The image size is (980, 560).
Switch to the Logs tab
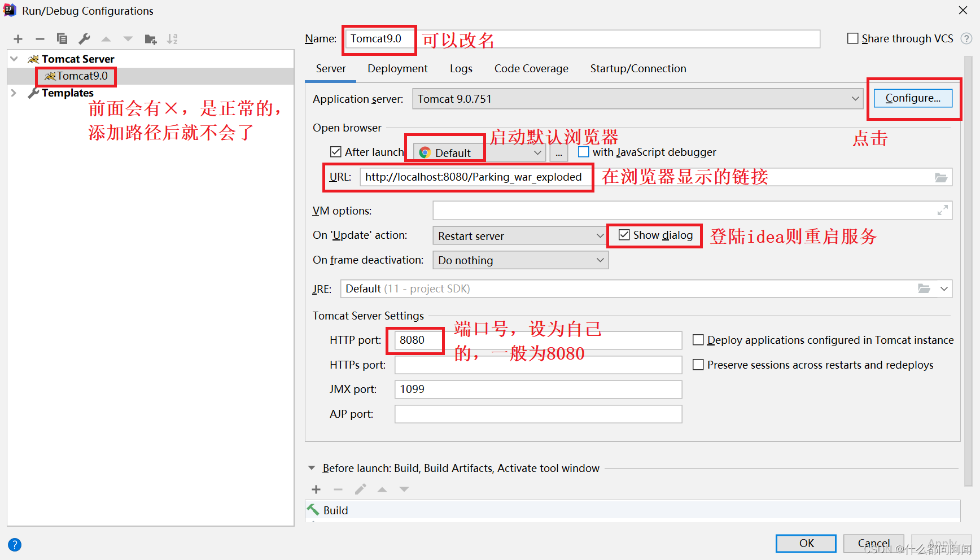pos(461,68)
